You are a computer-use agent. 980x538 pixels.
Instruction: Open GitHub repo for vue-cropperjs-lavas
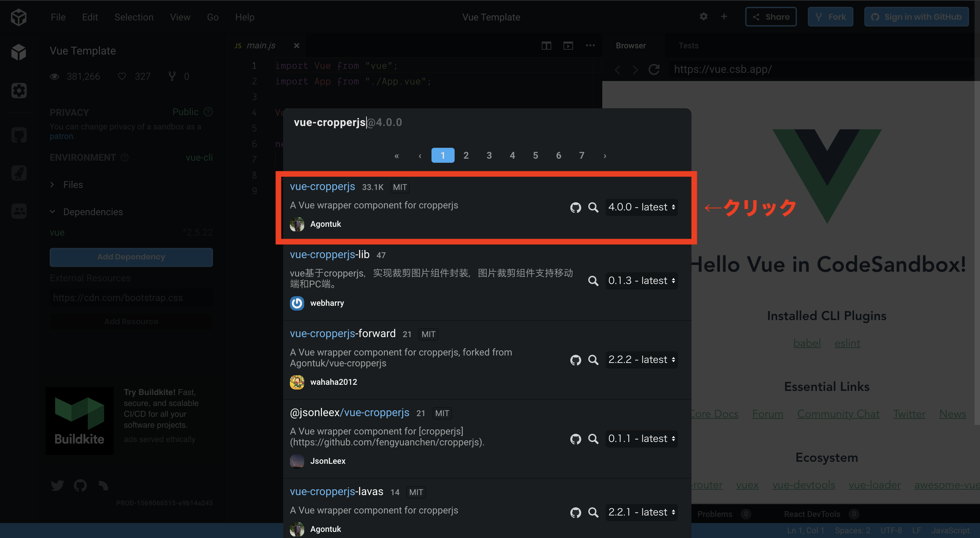[575, 512]
